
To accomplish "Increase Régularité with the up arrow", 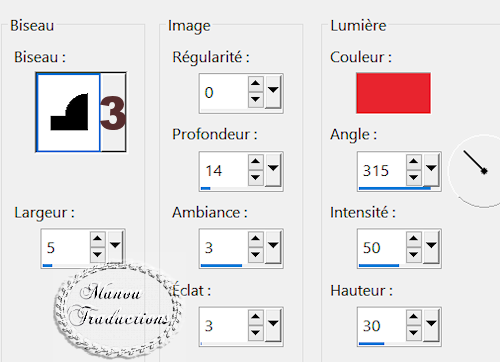I will pos(256,83).
